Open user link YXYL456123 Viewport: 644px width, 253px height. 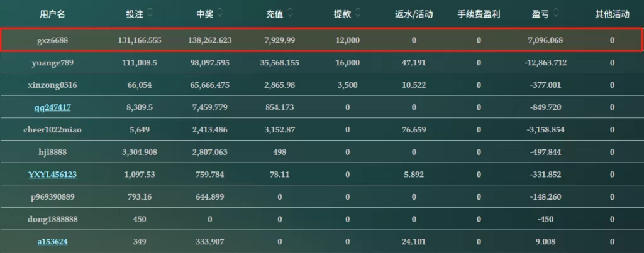coord(52,175)
